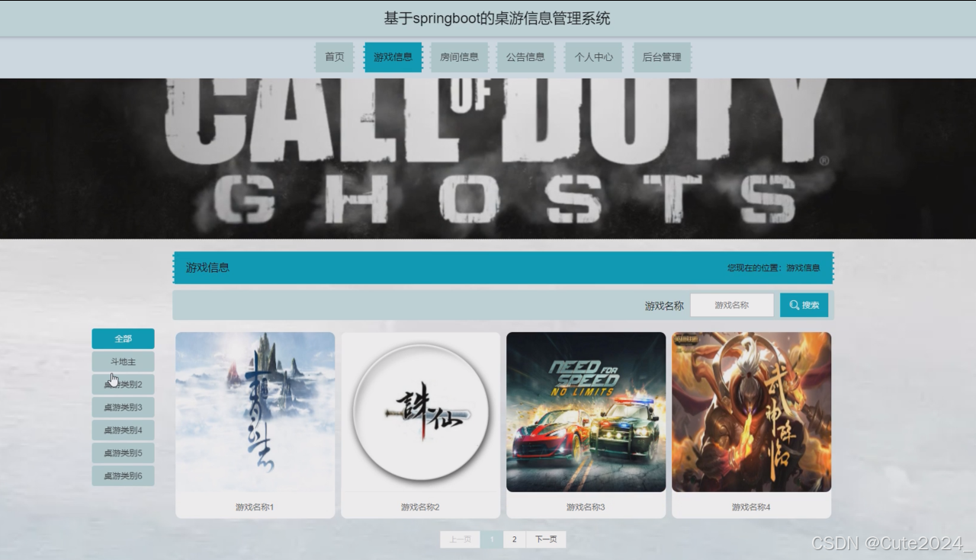Go to pagination page 2

(x=514, y=539)
